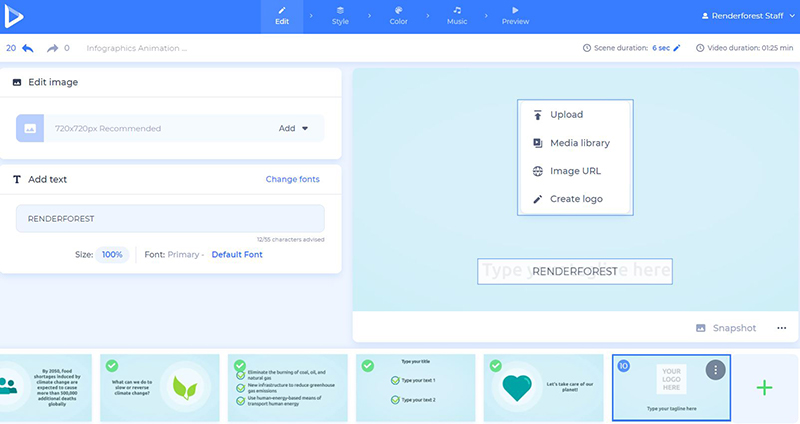The height and width of the screenshot is (424, 800).
Task: Select the Type your title scene thumbnail
Action: click(x=415, y=388)
